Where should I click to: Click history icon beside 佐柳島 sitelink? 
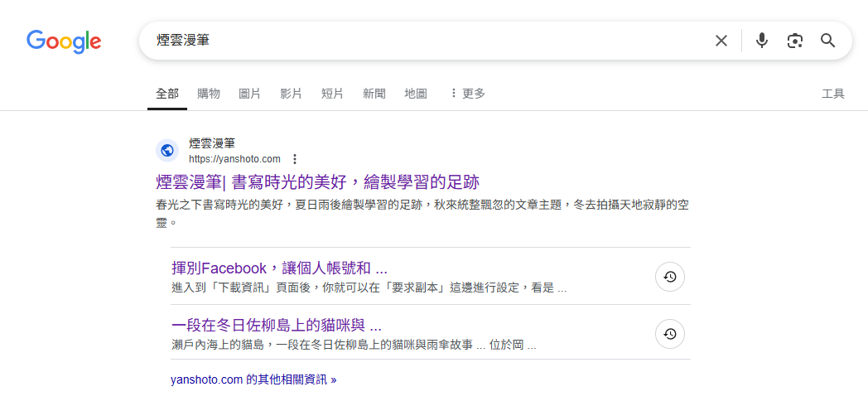[670, 334]
